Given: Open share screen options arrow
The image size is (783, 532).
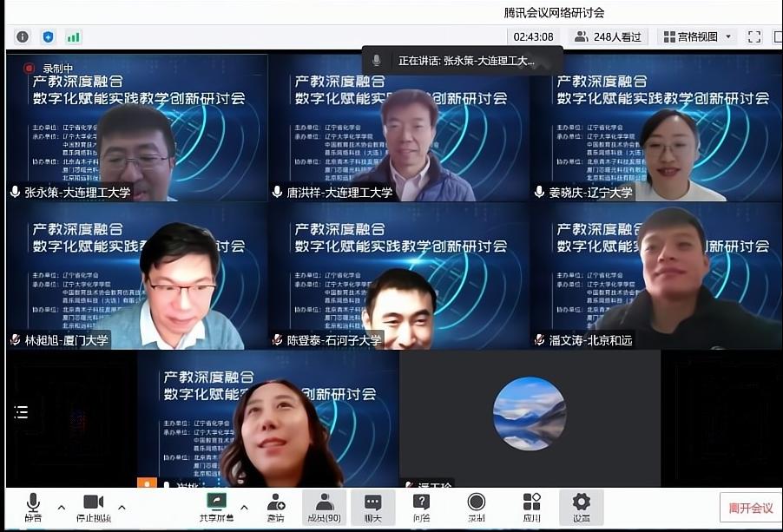Looking at the screenshot, I should (x=244, y=507).
